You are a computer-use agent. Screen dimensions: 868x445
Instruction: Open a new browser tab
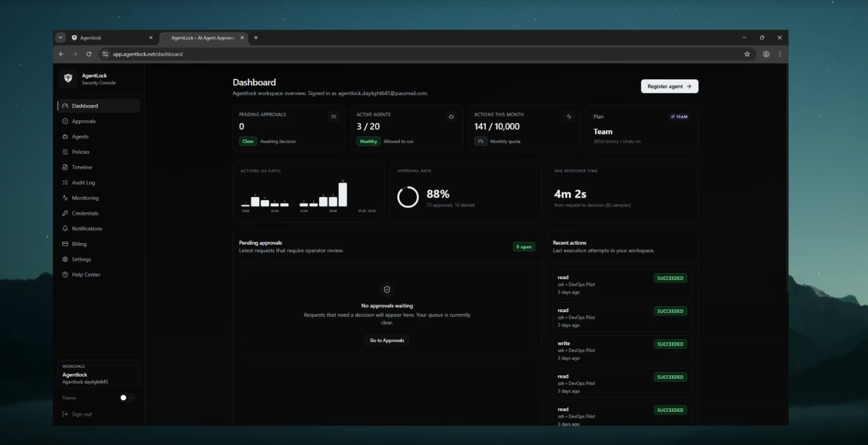coord(256,38)
